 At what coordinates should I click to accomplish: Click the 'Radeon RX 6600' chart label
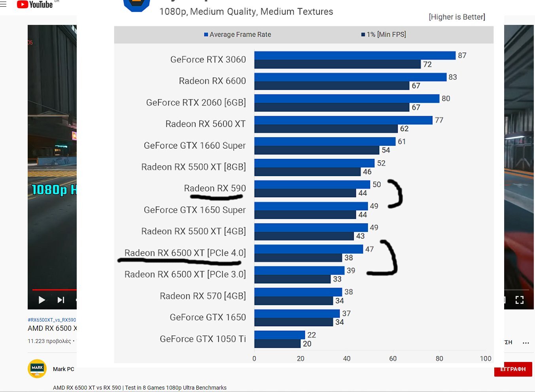(x=212, y=81)
